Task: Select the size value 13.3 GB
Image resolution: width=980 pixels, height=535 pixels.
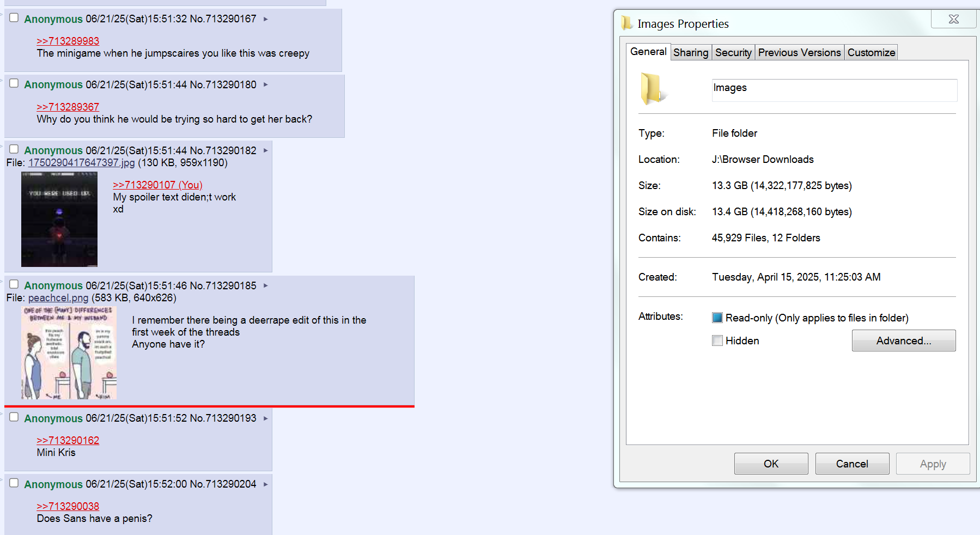Action: pyautogui.click(x=730, y=186)
